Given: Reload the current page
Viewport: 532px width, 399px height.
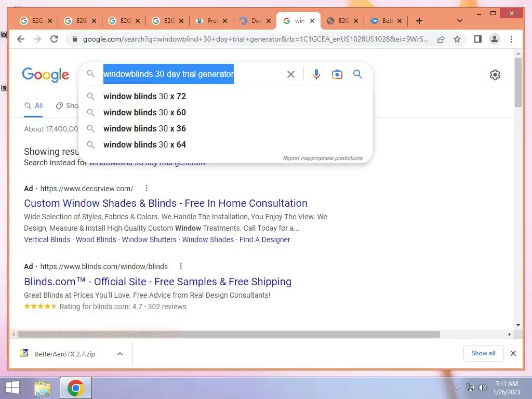Looking at the screenshot, I should coord(54,39).
